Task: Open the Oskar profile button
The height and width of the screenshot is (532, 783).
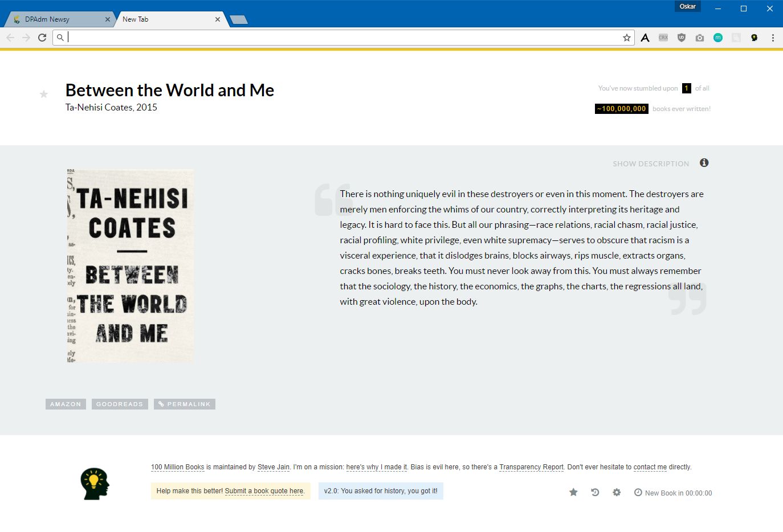Action: point(688,6)
